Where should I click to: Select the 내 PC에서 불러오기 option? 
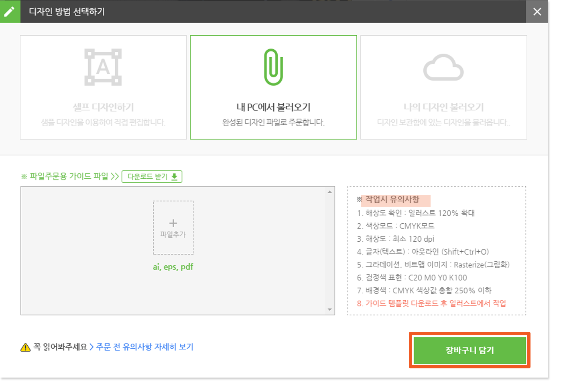(x=274, y=87)
